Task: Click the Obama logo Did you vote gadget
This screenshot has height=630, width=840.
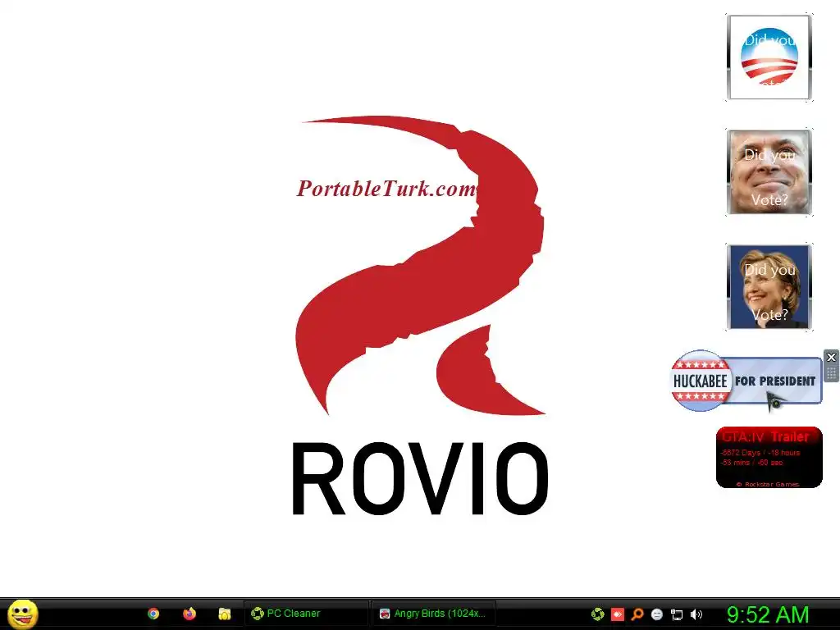Action: [769, 57]
